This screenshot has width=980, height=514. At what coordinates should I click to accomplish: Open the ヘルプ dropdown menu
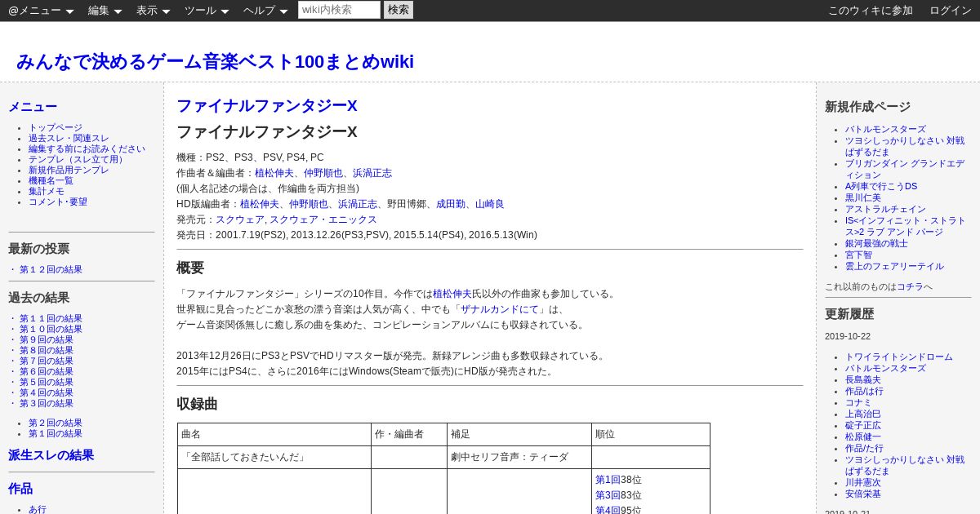pos(265,11)
